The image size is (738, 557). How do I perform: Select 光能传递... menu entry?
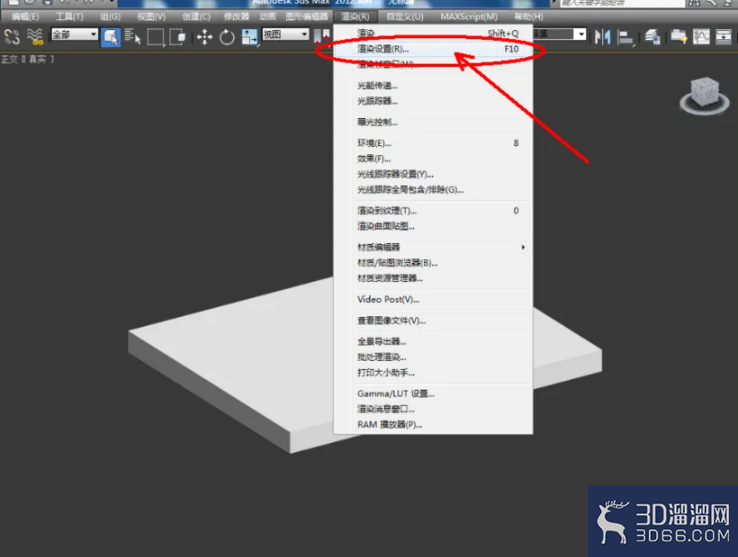tap(433, 86)
